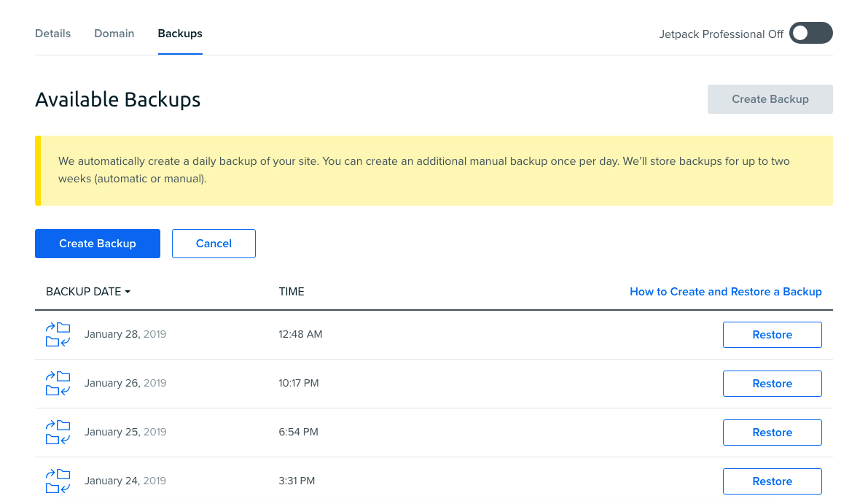Sort by the BACKUP DATE column arrow
The width and height of the screenshot is (868, 504).
[128, 292]
